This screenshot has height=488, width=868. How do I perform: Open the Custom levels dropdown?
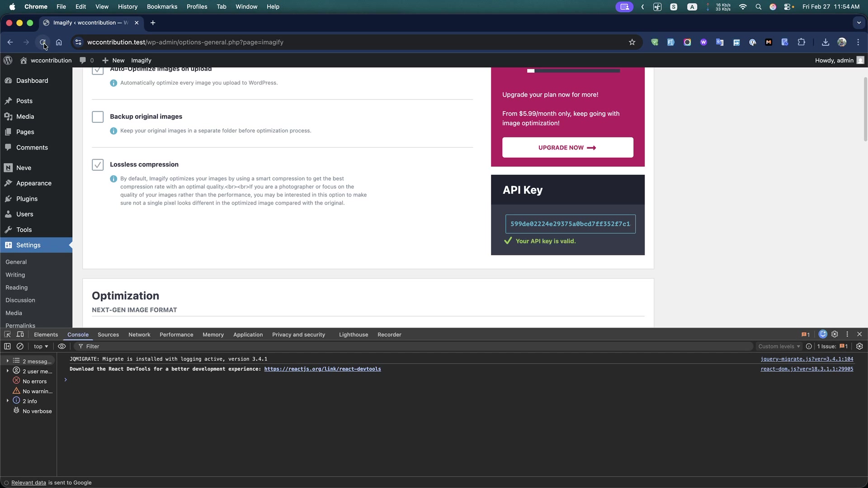click(779, 347)
